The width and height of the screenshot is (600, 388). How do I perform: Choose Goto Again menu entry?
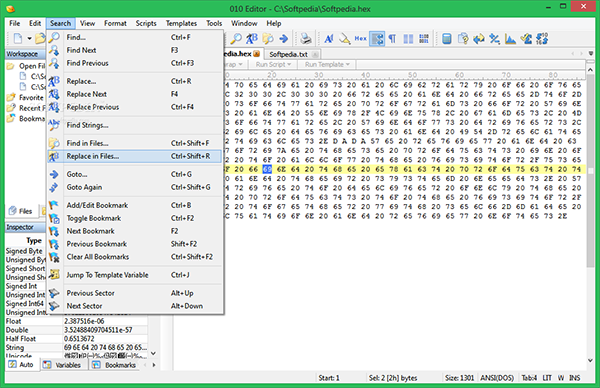[134, 187]
